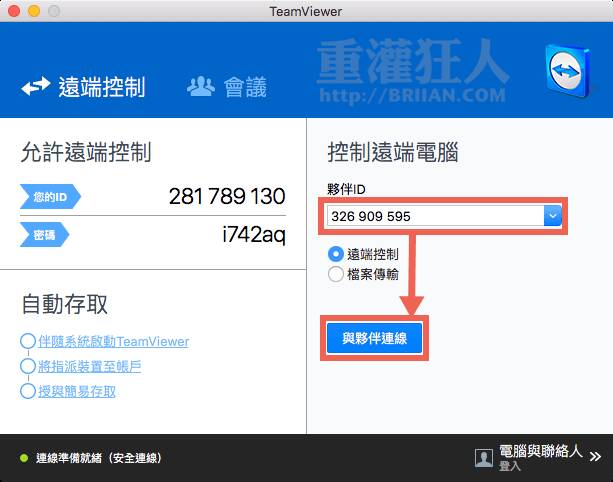Image resolution: width=613 pixels, height=482 pixels.
Task: Click the 密碼 label tag
Action: (x=45, y=235)
